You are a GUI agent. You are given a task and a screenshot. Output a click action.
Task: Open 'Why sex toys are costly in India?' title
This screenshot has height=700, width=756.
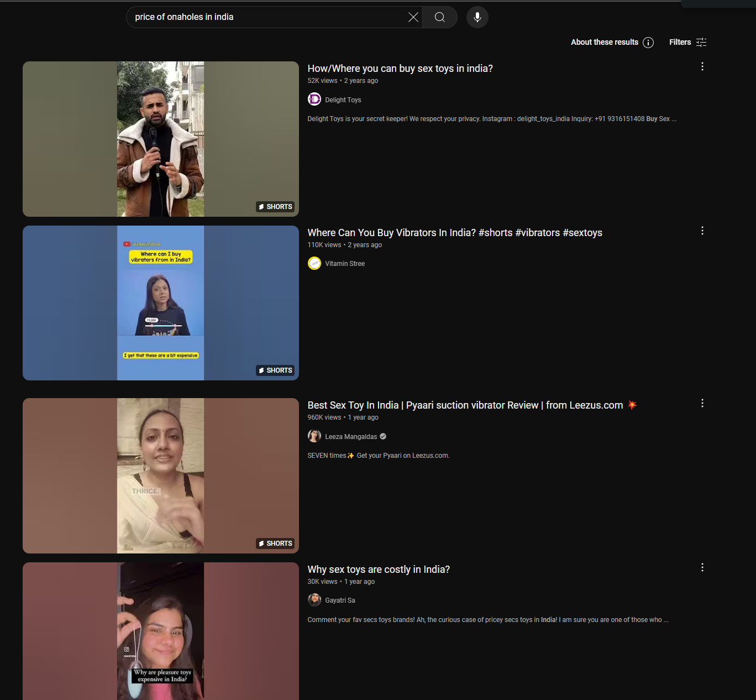(x=379, y=570)
